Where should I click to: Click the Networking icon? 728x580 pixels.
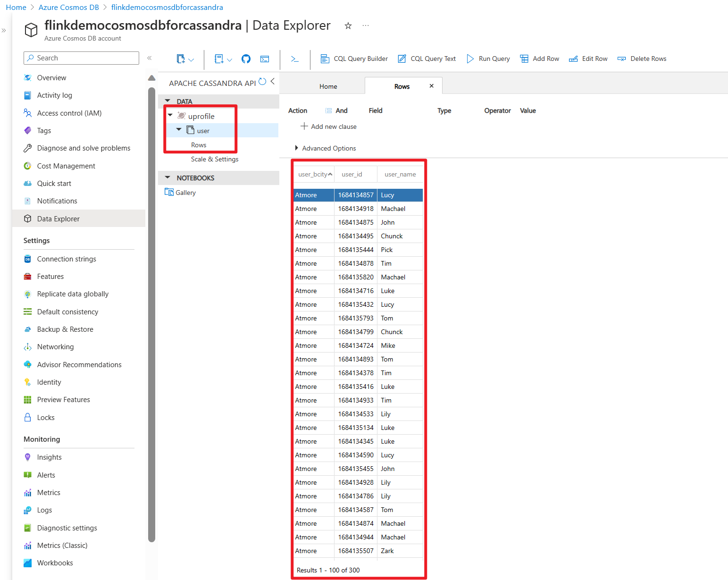click(x=28, y=347)
